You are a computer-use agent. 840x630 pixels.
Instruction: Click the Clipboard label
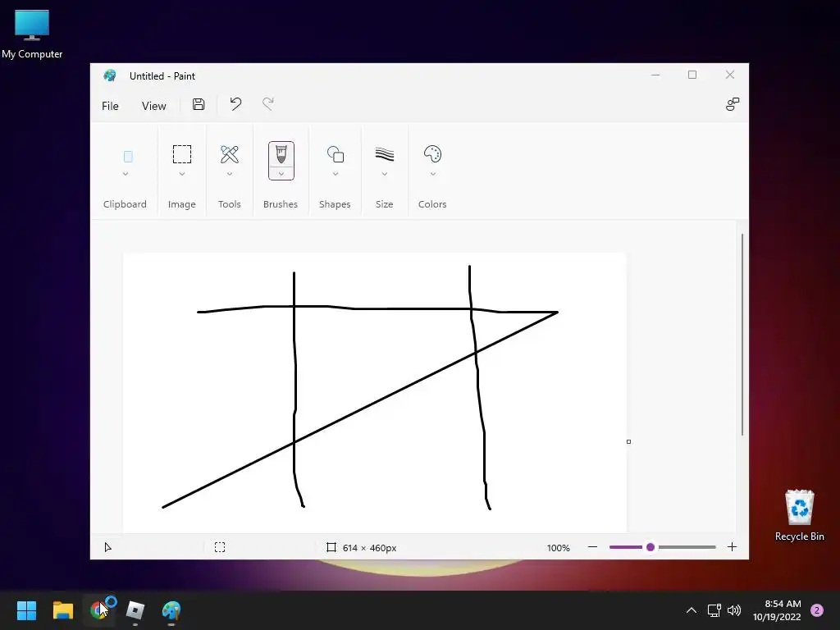pos(125,204)
